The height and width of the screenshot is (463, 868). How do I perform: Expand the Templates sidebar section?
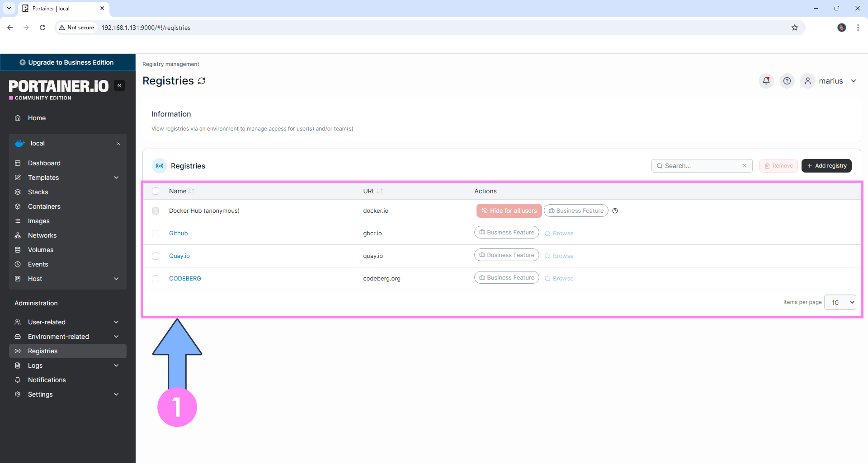[43, 178]
